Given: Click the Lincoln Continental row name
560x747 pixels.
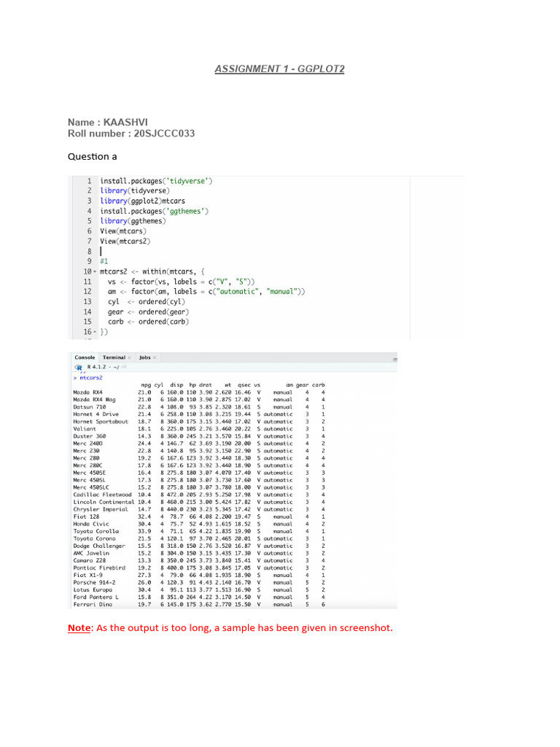Looking at the screenshot, I should [104, 502].
